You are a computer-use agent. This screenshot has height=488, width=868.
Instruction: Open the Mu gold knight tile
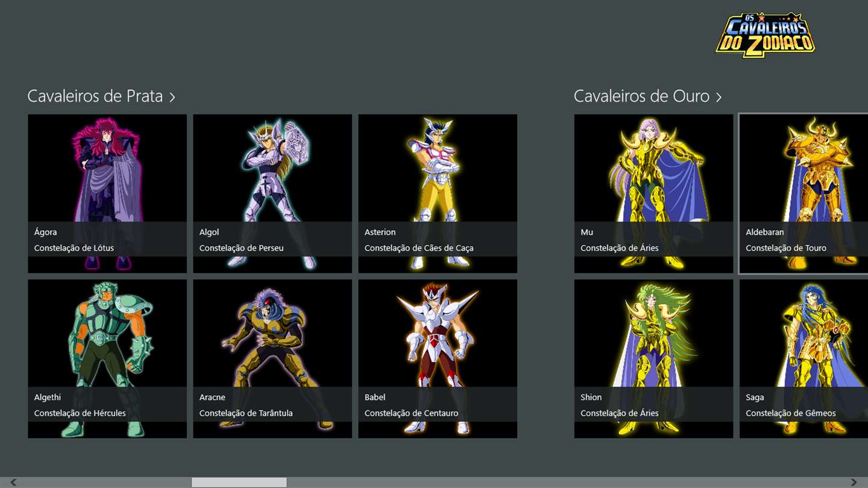click(653, 193)
